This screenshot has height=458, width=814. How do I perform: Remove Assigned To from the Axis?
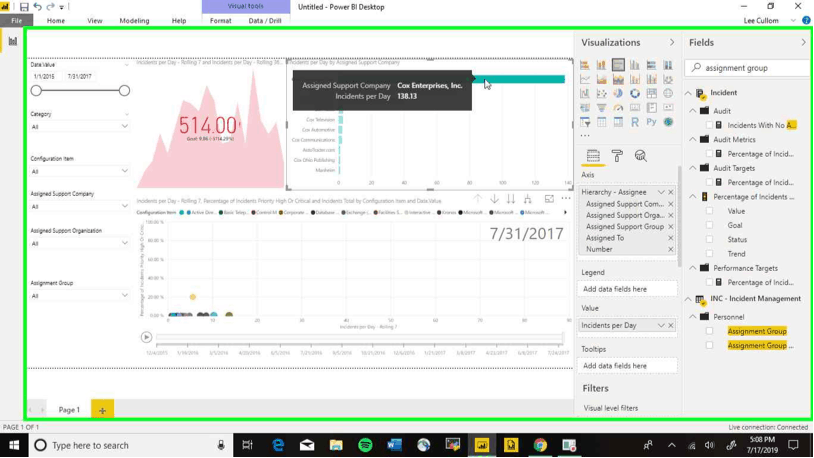click(671, 238)
